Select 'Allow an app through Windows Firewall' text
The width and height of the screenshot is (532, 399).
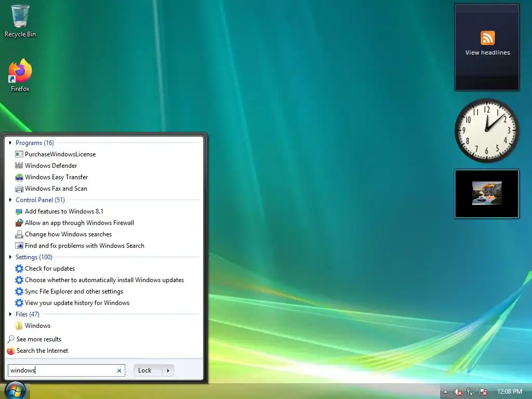[x=79, y=223]
